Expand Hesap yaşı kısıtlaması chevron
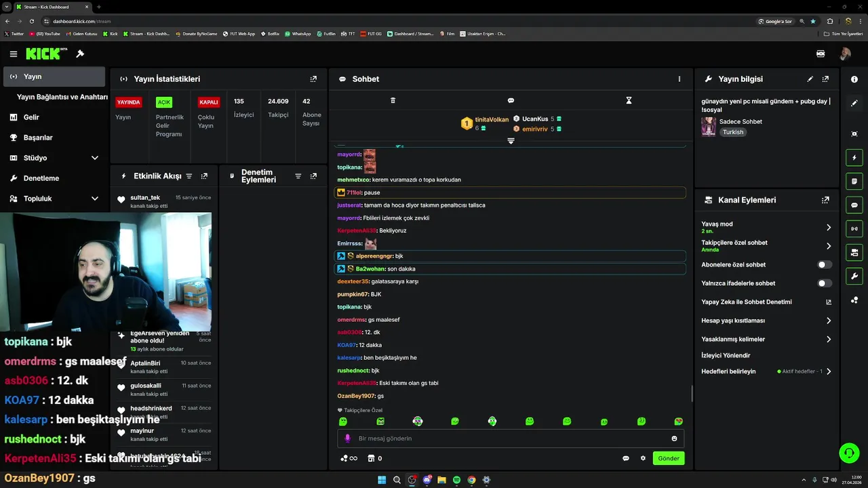The width and height of the screenshot is (868, 488). coord(829,321)
